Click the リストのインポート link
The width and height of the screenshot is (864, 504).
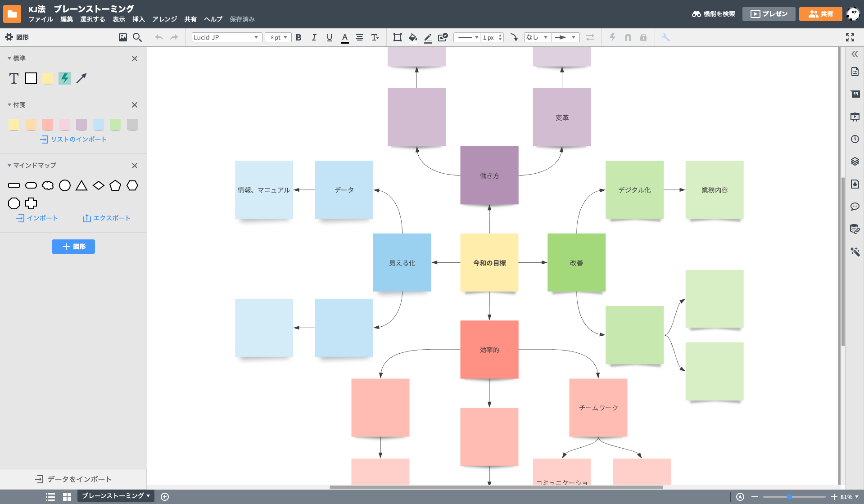[73, 139]
